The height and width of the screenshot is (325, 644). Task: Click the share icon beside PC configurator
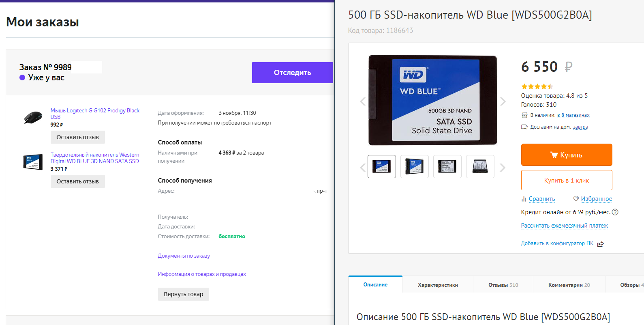(x=601, y=244)
